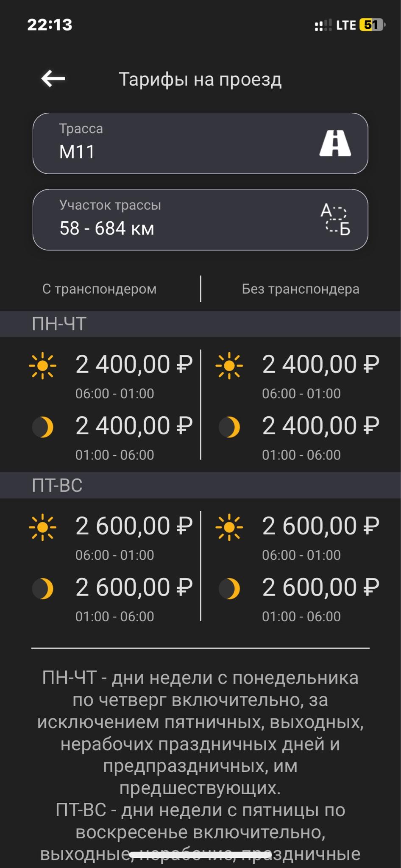This screenshot has width=401, height=868.
Task: Tap moon icon for ПТ-ВС without transponder
Action: [229, 589]
